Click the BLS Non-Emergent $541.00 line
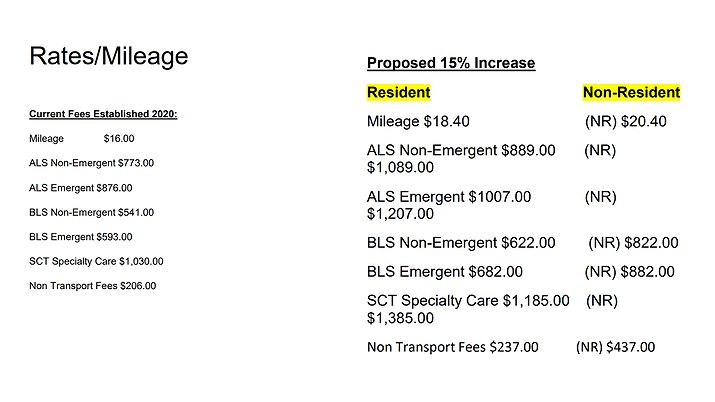 (92, 212)
